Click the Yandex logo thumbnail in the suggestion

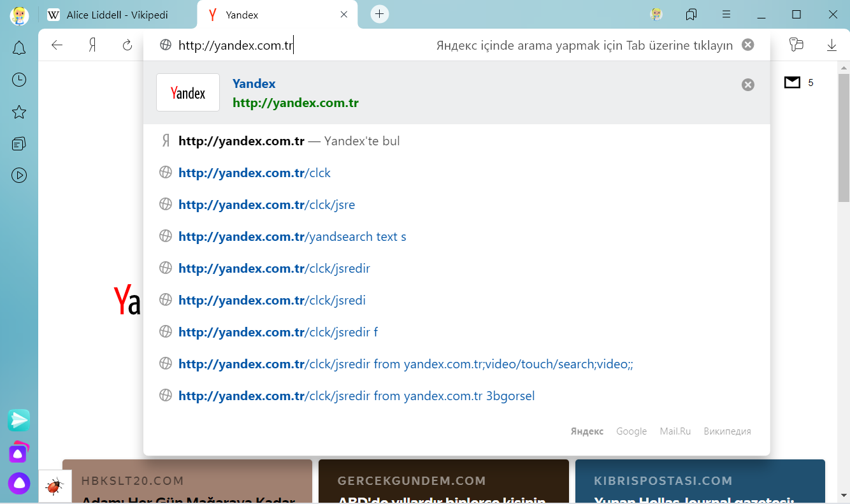[x=188, y=92]
